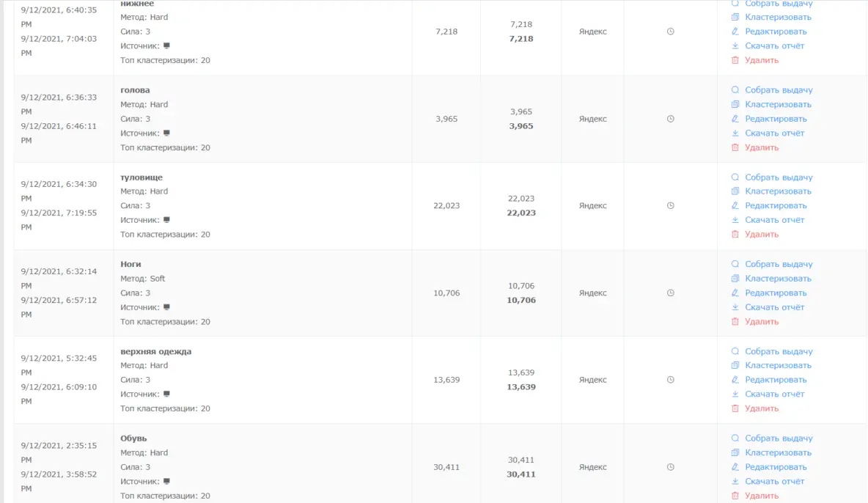Click the pencil edit icon for верхняя одежда
The width and height of the screenshot is (868, 503).
tap(735, 380)
